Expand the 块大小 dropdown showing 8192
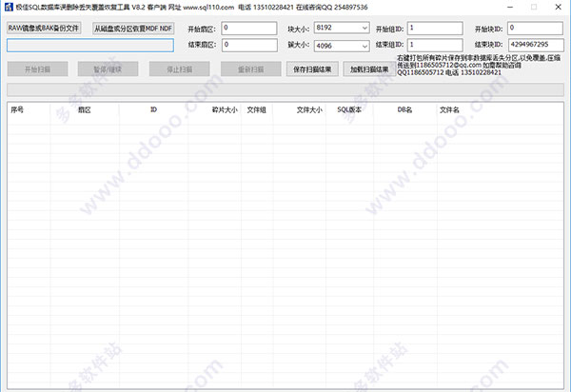The image size is (571, 392). click(x=342, y=28)
